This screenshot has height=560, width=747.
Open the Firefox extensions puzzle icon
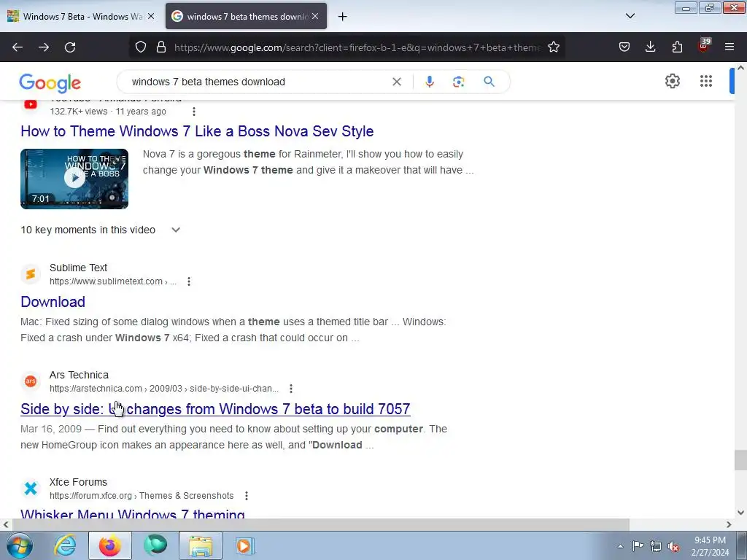pos(677,47)
